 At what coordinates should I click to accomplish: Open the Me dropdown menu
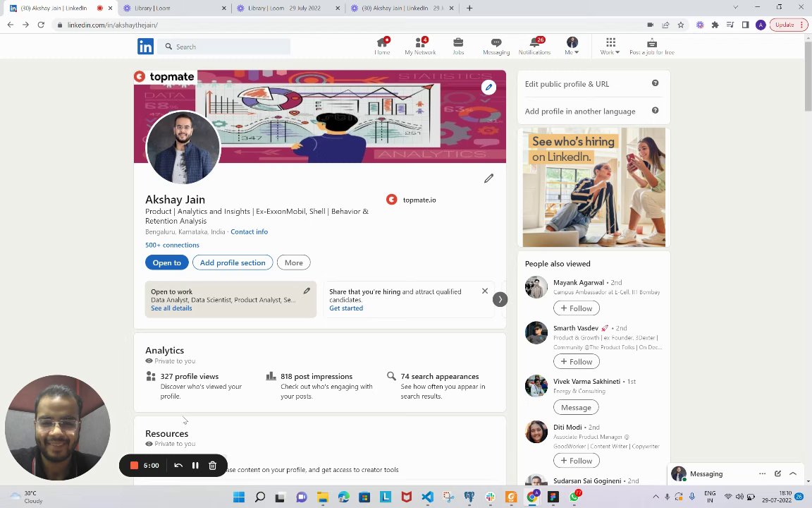(572, 46)
